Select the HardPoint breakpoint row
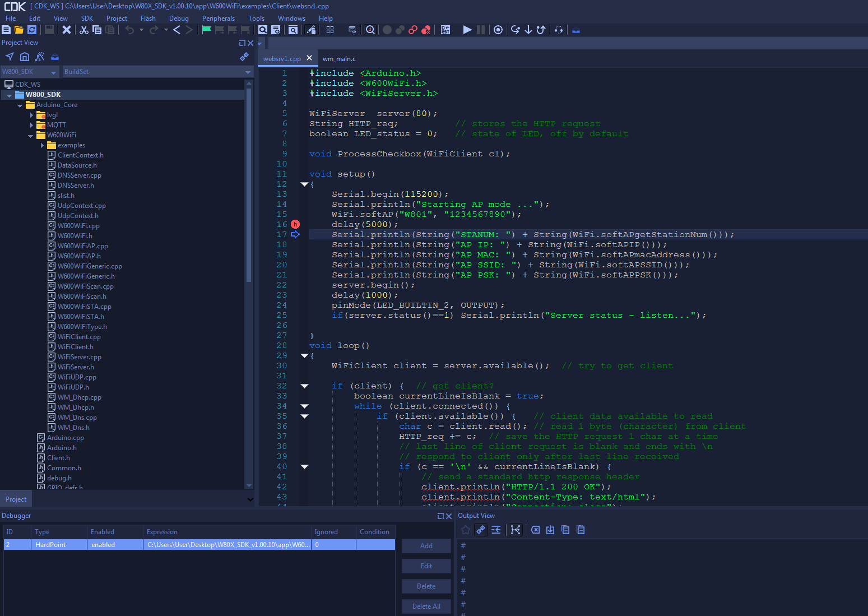The width and height of the screenshot is (868, 616). [199, 545]
